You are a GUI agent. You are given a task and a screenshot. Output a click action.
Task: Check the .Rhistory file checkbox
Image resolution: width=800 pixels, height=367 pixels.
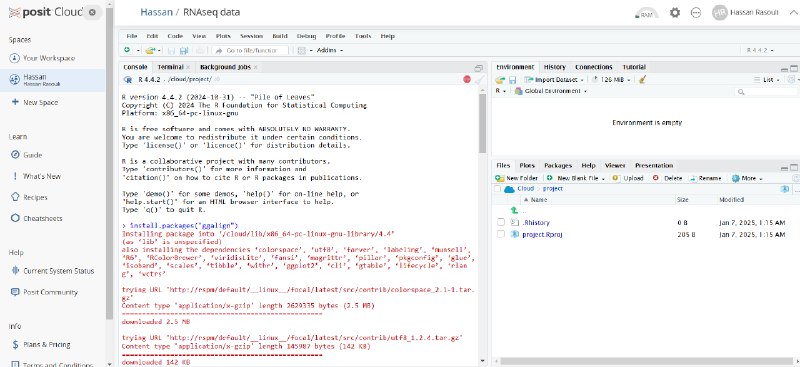point(501,223)
